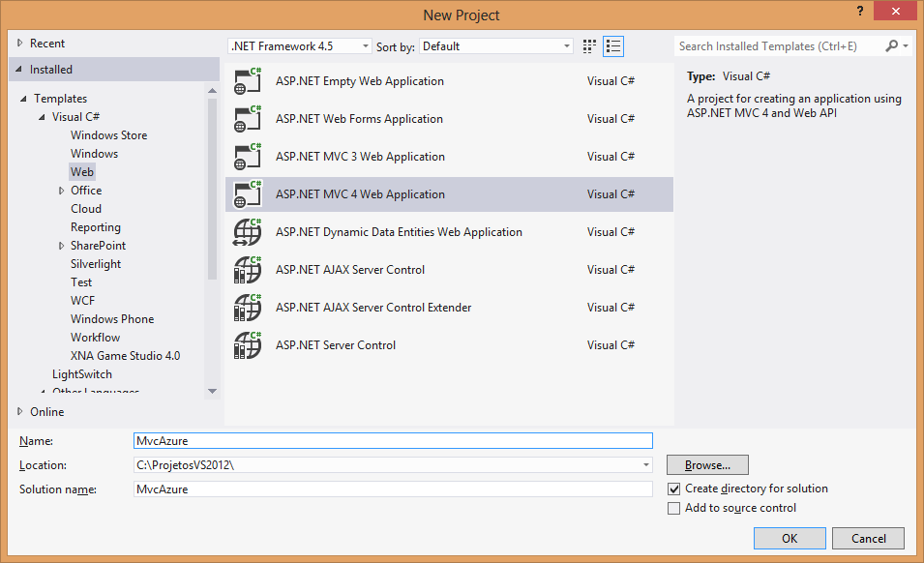
Task: Click the search magnifier icon
Action: click(892, 45)
